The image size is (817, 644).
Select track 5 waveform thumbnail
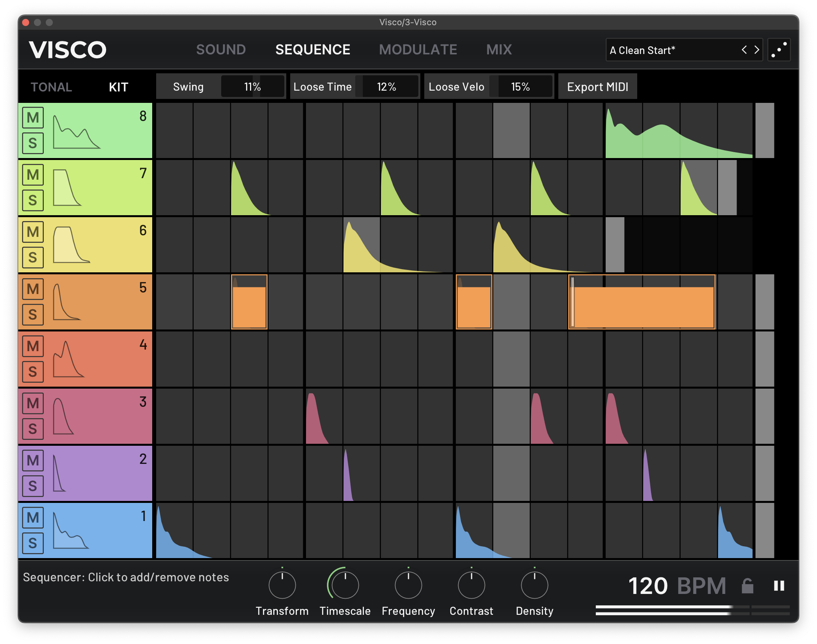tap(67, 302)
